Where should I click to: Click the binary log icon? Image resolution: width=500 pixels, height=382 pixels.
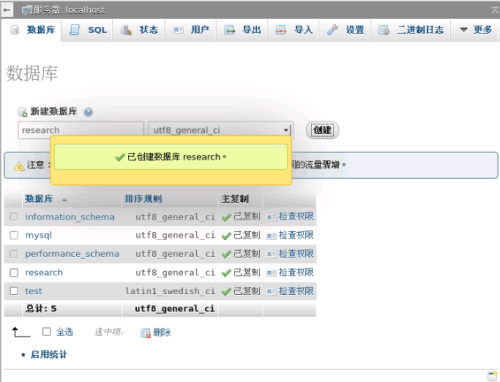384,30
